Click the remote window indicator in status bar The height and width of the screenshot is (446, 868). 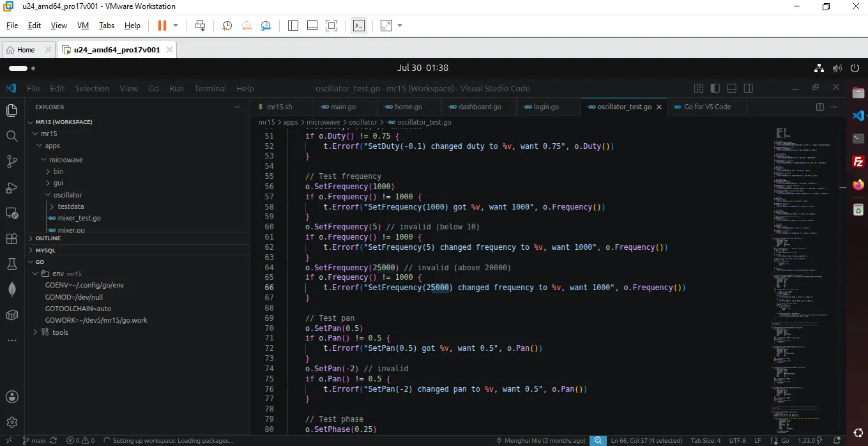[8, 440]
